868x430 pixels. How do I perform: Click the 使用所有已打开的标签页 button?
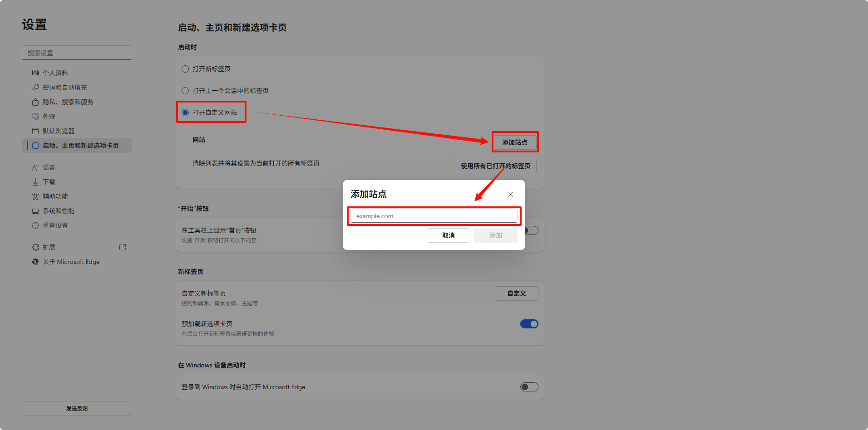495,166
